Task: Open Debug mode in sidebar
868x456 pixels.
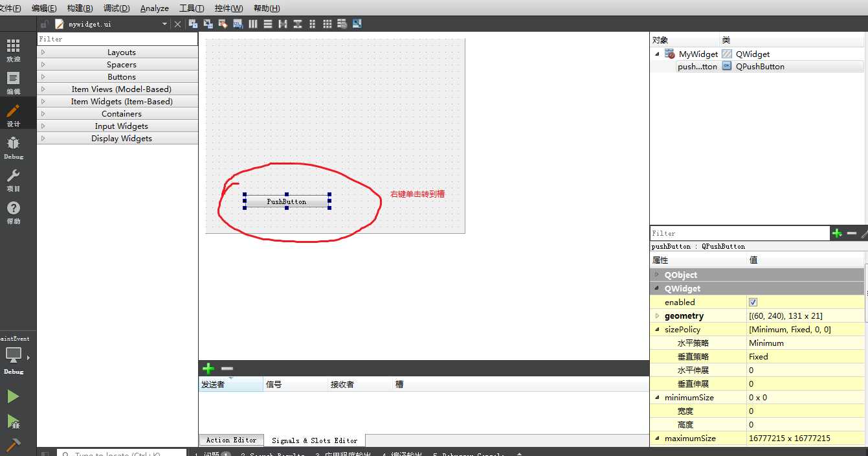Action: pos(13,148)
